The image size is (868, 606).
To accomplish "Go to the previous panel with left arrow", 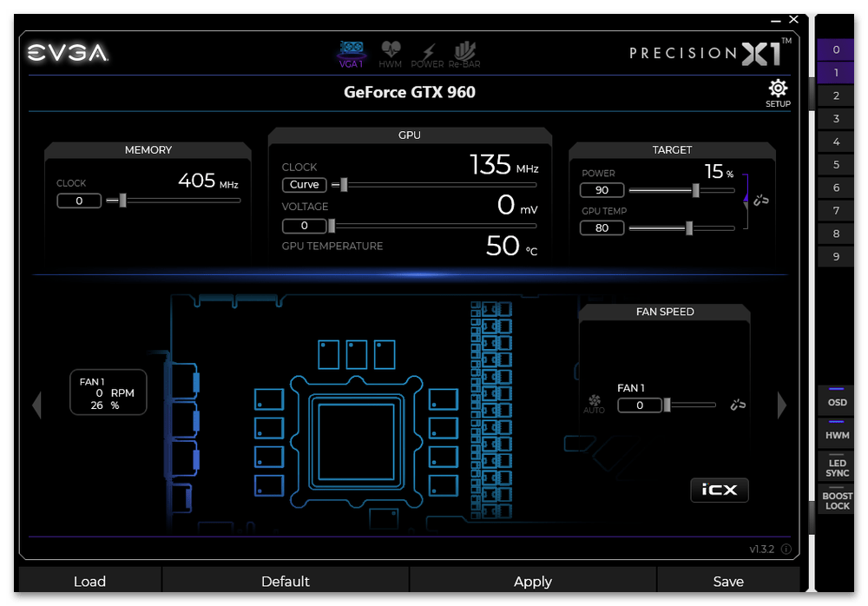I will click(x=36, y=405).
